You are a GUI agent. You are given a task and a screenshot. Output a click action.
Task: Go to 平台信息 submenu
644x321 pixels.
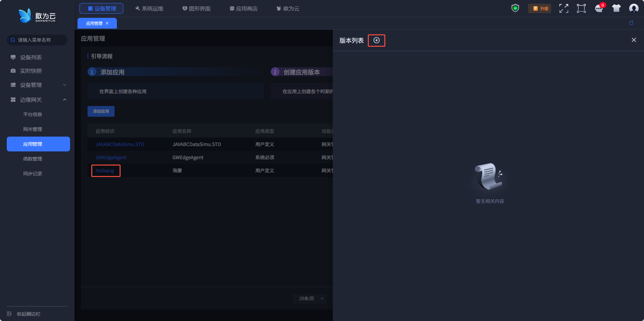(x=33, y=114)
